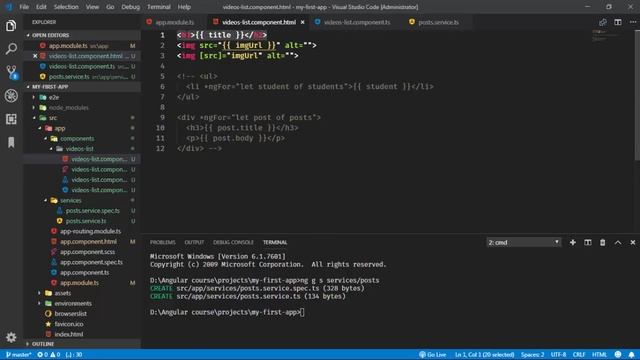Open favicon.ico in file tree
Image resolution: width=640 pixels, height=360 pixels.
point(69,324)
